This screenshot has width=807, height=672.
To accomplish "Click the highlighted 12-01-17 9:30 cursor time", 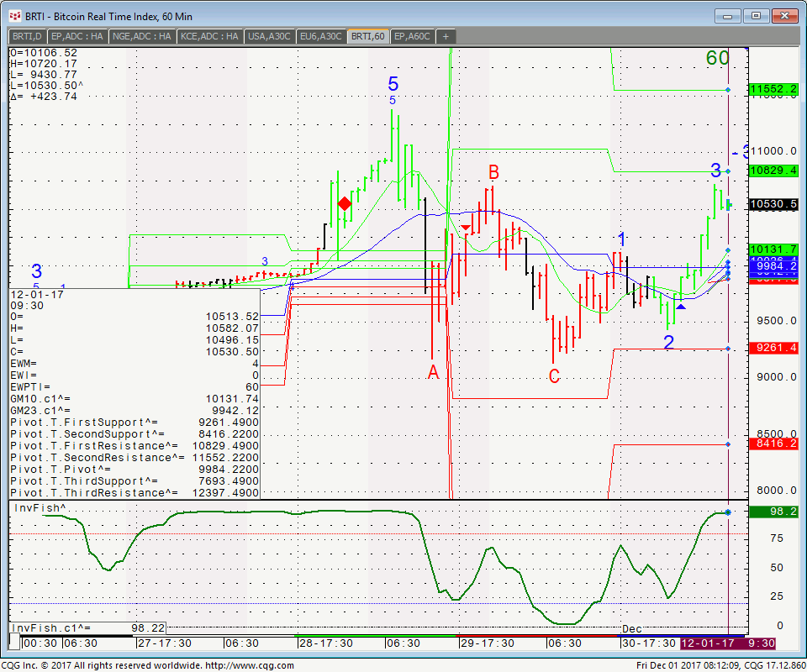I will tap(727, 643).
